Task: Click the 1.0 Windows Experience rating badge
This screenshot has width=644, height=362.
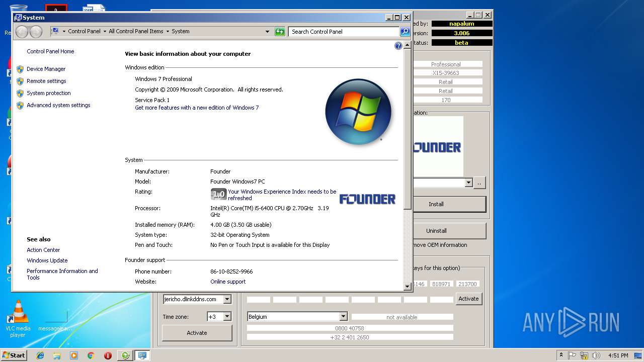Action: 218,194
